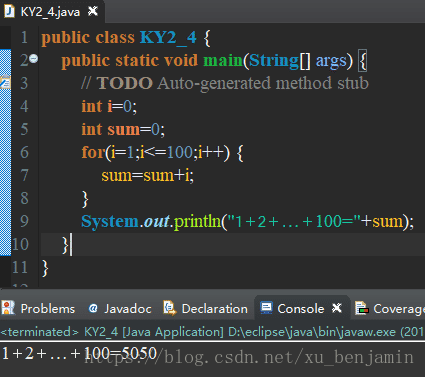
Task: Click the String type in main signature
Action: coord(273,61)
